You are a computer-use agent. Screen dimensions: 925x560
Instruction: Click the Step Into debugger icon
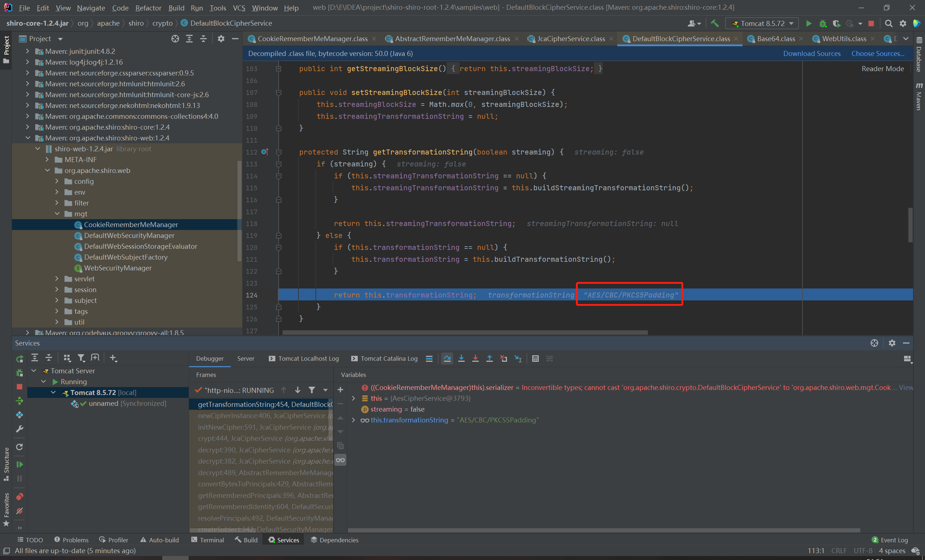(x=461, y=359)
